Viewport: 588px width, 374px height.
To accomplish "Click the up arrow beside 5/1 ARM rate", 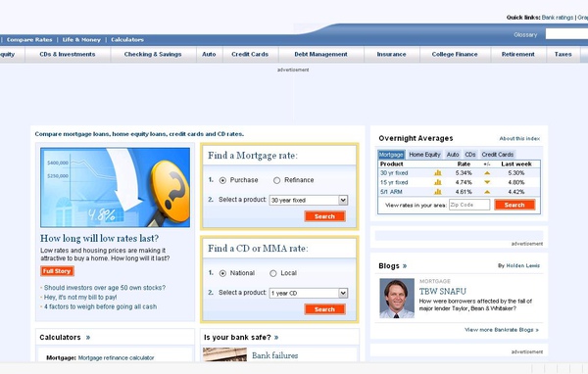I will (x=487, y=192).
